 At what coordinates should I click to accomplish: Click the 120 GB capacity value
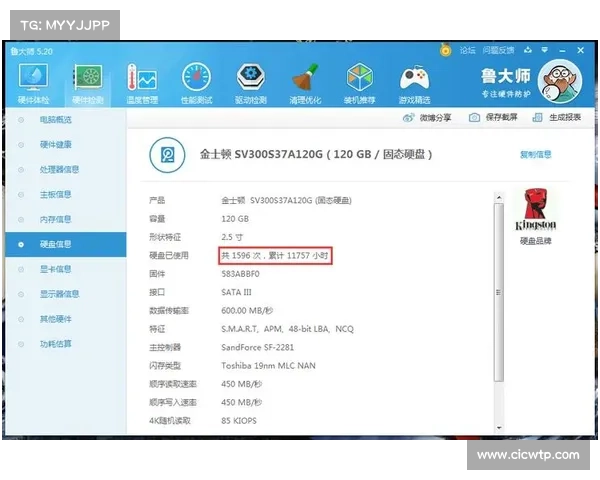[235, 219]
